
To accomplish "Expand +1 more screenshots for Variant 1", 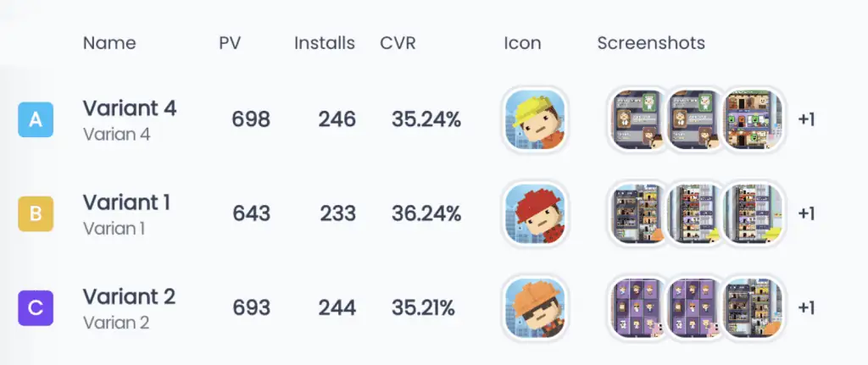I will point(806,213).
